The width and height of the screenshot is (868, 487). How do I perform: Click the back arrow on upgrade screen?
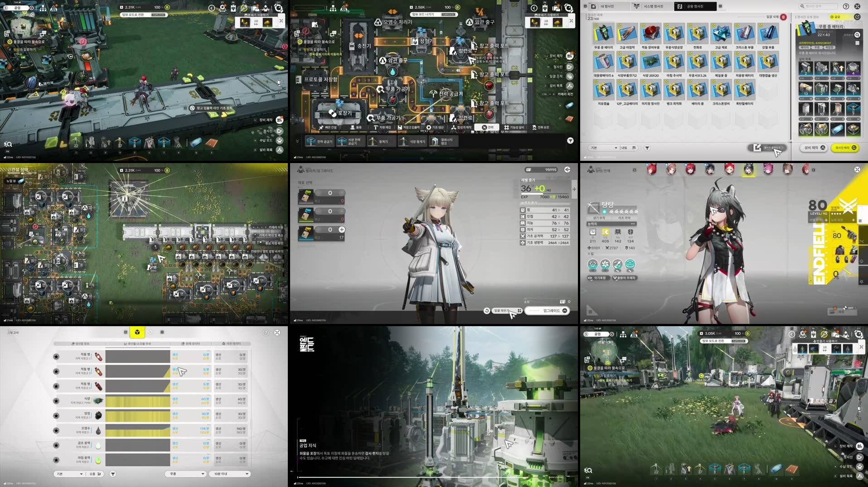[567, 169]
